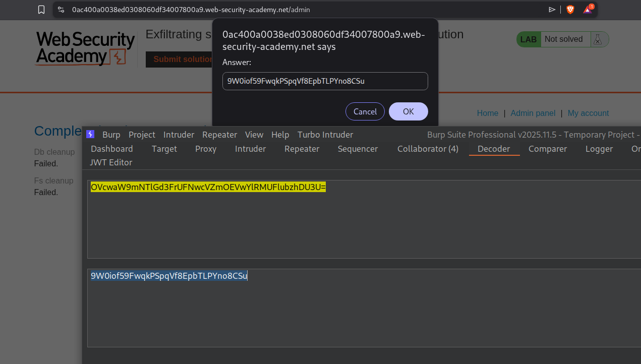The image size is (641, 364).
Task: Click the lab flask icon
Action: (598, 39)
